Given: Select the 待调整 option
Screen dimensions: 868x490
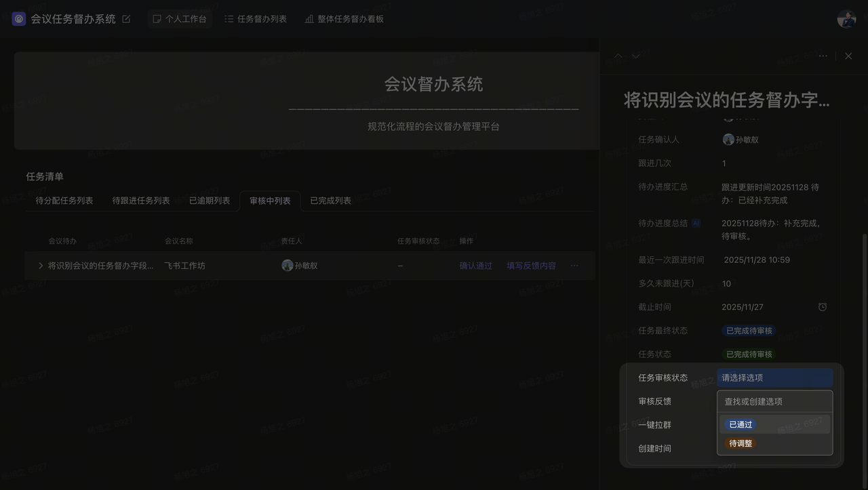Looking at the screenshot, I should (x=741, y=443).
